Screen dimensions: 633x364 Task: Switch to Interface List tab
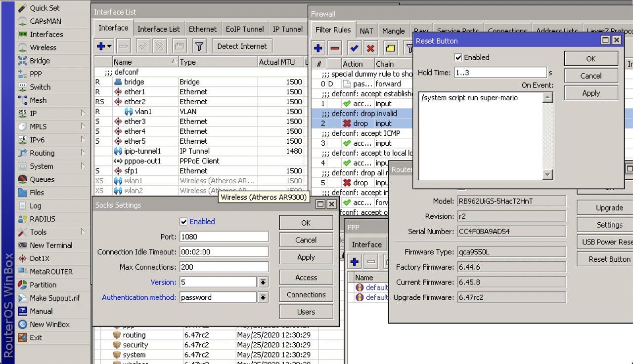158,29
